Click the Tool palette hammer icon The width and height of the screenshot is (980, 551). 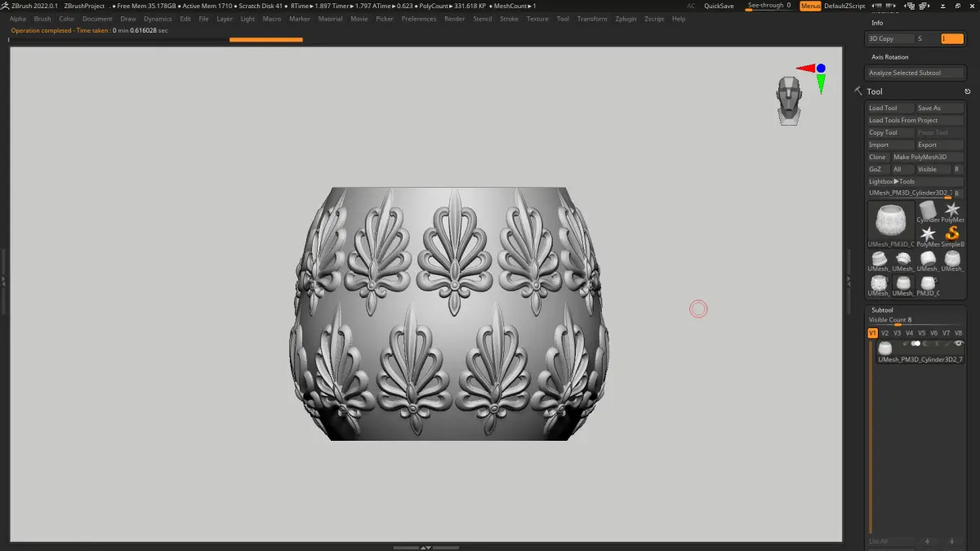[x=858, y=91]
